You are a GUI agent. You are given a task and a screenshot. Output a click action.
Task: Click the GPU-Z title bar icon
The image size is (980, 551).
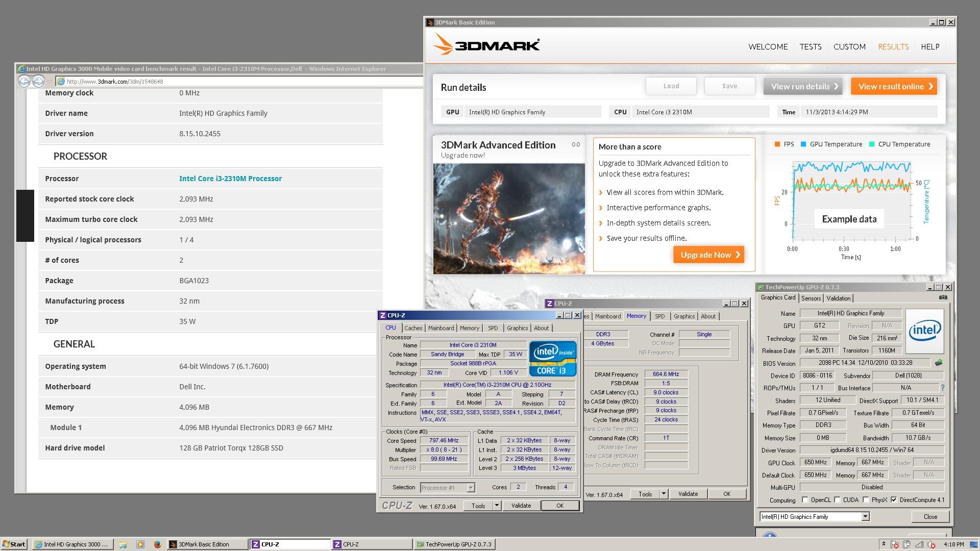pyautogui.click(x=761, y=287)
